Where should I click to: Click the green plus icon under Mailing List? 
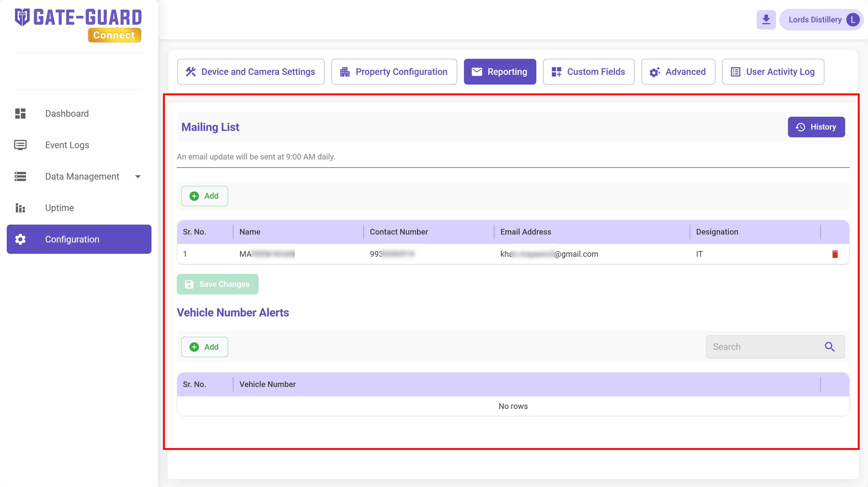[x=194, y=196]
